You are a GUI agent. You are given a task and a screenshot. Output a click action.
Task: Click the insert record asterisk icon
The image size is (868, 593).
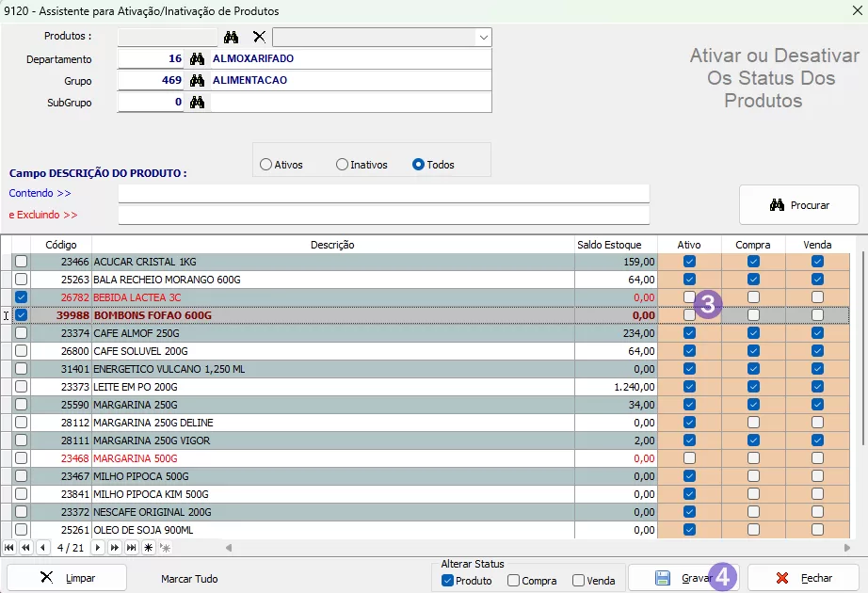(x=148, y=547)
